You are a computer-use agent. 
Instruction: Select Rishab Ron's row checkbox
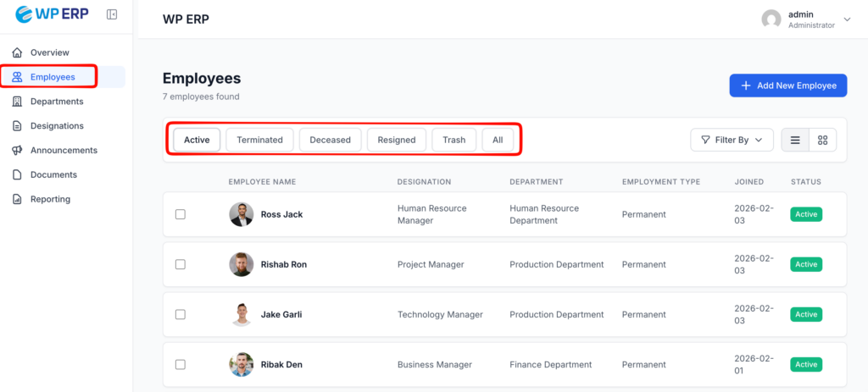[x=180, y=264]
